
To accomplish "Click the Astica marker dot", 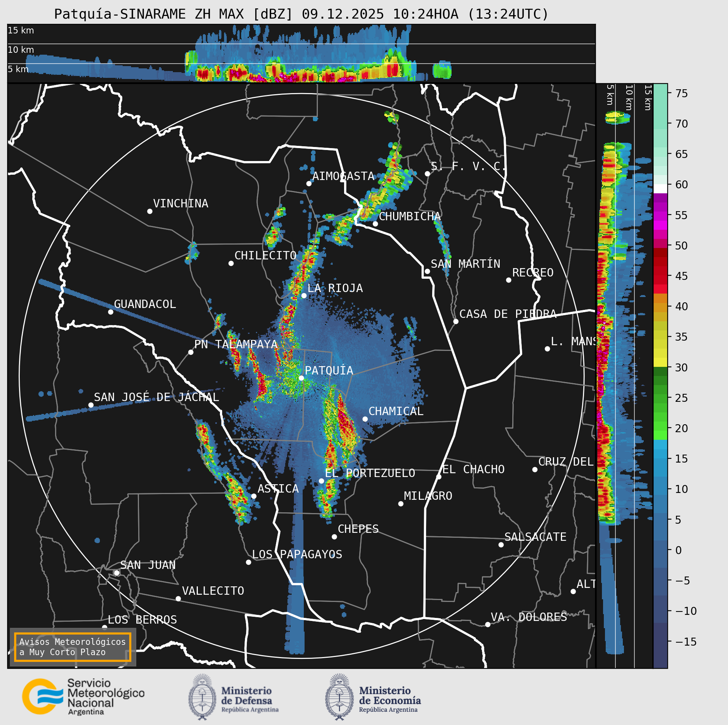I will (x=254, y=496).
